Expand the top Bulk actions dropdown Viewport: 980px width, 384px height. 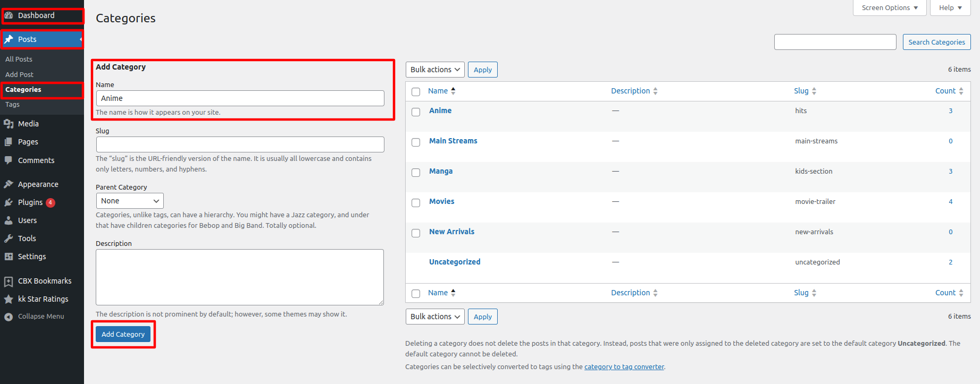tap(434, 70)
